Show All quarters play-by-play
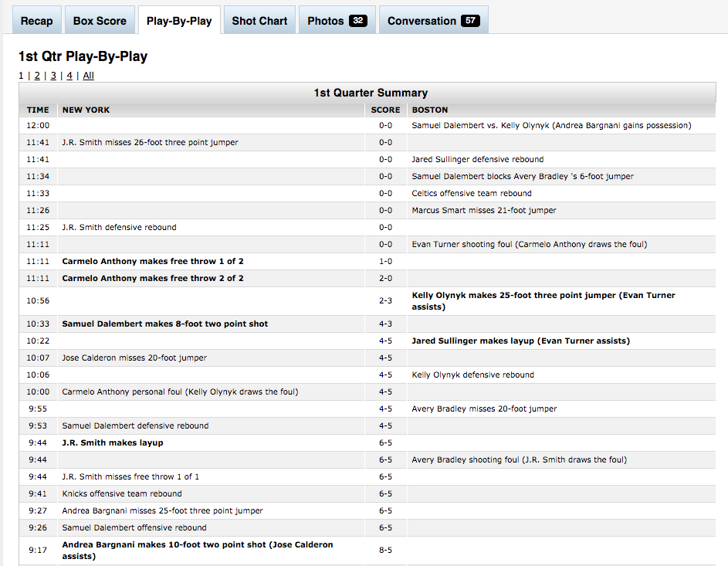The width and height of the screenshot is (728, 566). coord(88,76)
